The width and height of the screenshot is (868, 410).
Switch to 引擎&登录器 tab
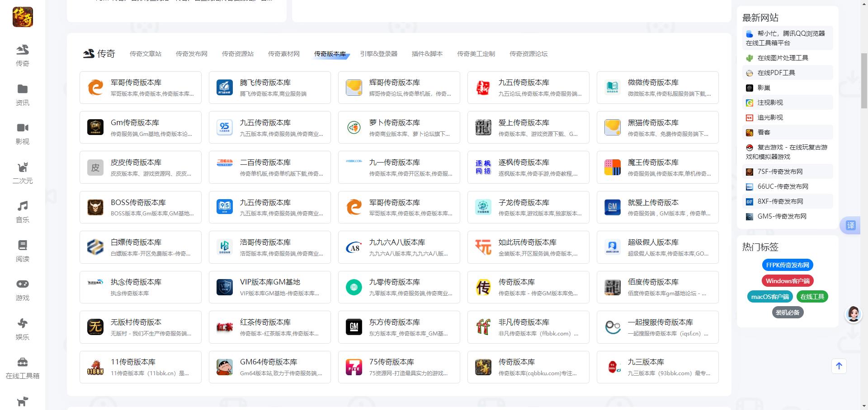coord(379,54)
